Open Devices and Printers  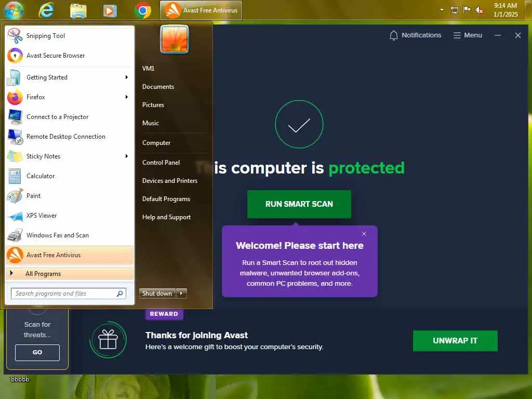pos(170,181)
